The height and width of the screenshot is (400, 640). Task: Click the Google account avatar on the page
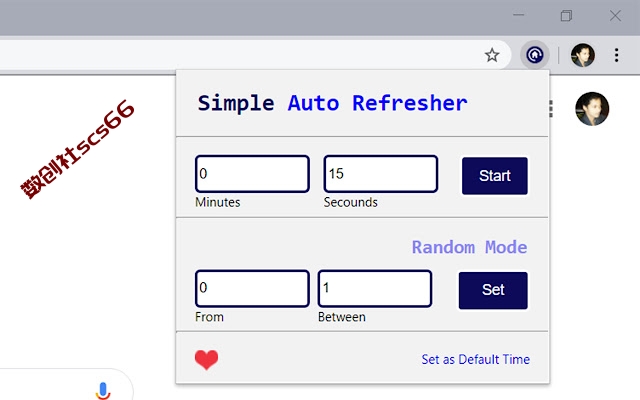592,109
